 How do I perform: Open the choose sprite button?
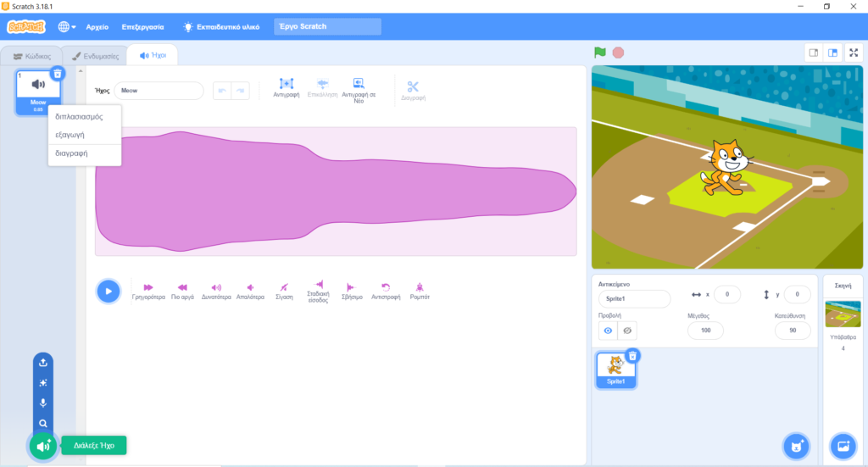point(796,446)
